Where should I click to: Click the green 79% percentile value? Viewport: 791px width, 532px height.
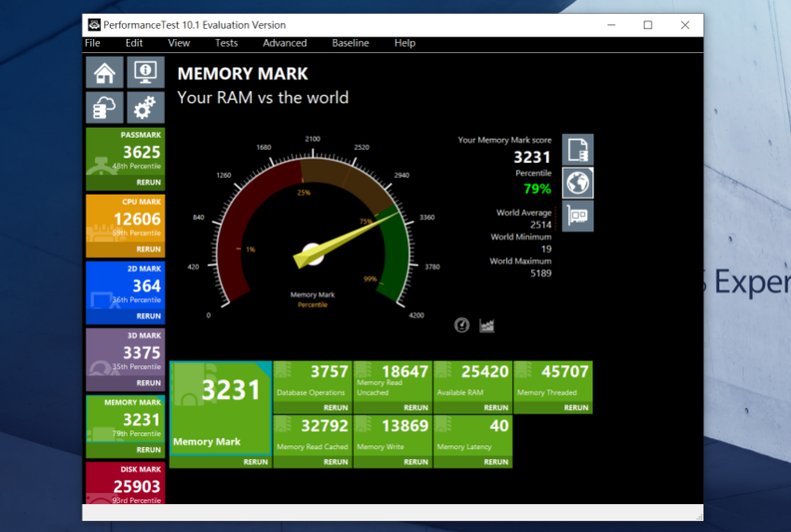pyautogui.click(x=538, y=189)
